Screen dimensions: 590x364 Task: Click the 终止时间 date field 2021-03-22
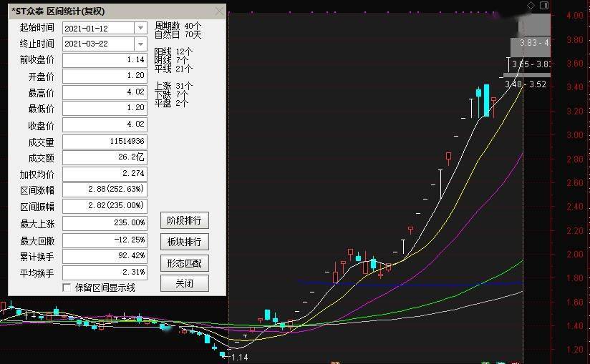[x=98, y=44]
